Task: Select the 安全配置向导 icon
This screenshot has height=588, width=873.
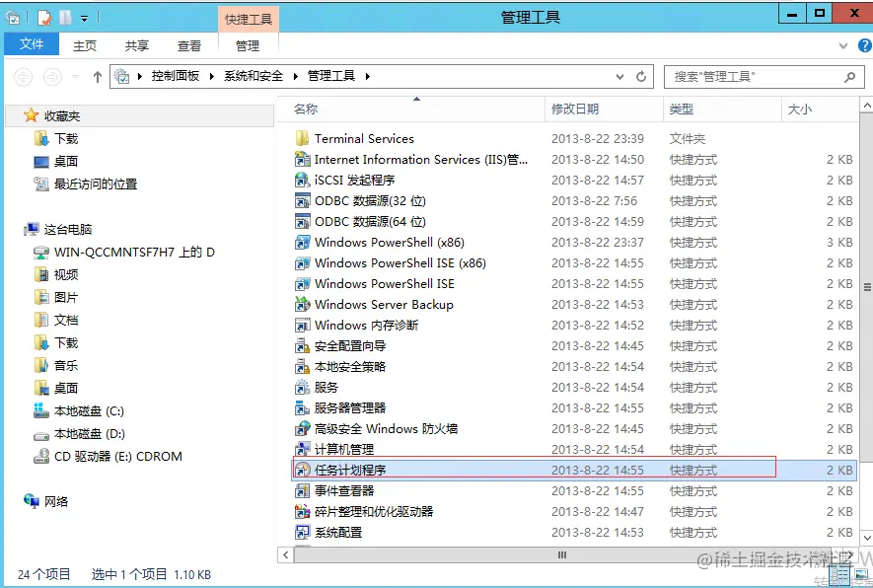Action: tap(302, 345)
